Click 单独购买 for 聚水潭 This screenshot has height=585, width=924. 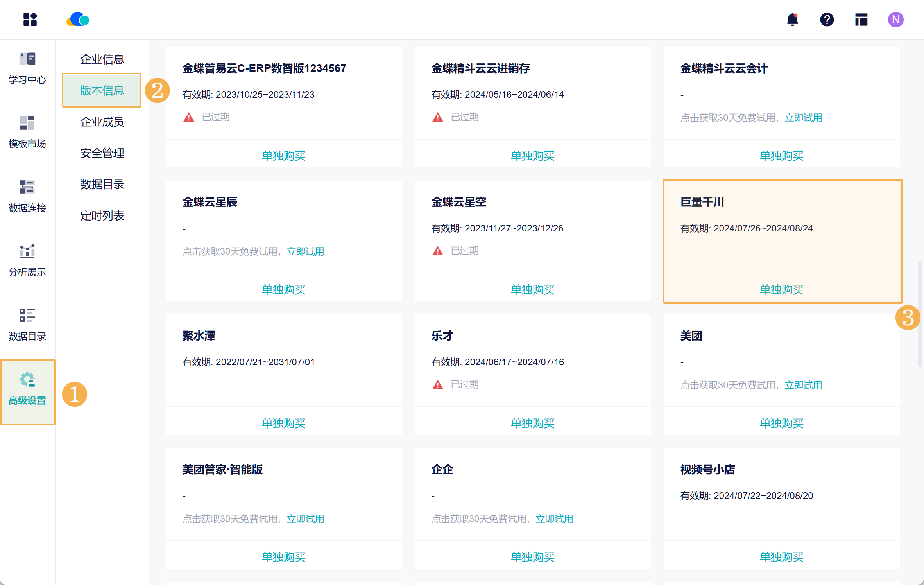tap(283, 423)
